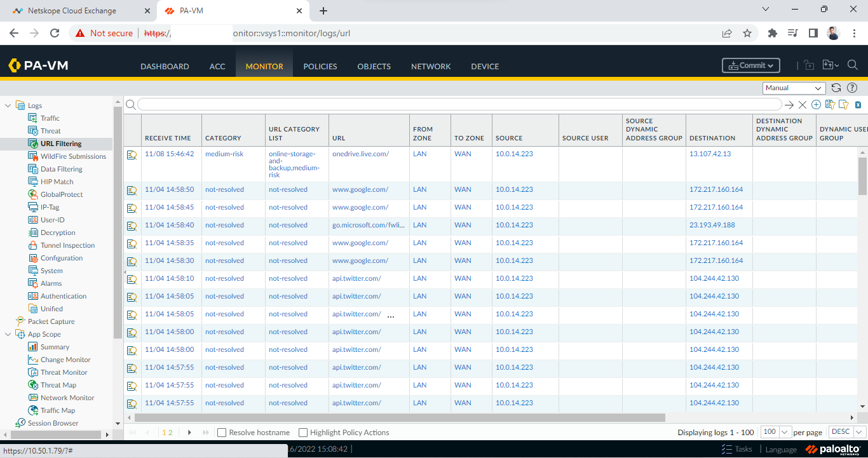This screenshot has height=458, width=868.
Task: Open the help question mark icon
Action: click(852, 88)
